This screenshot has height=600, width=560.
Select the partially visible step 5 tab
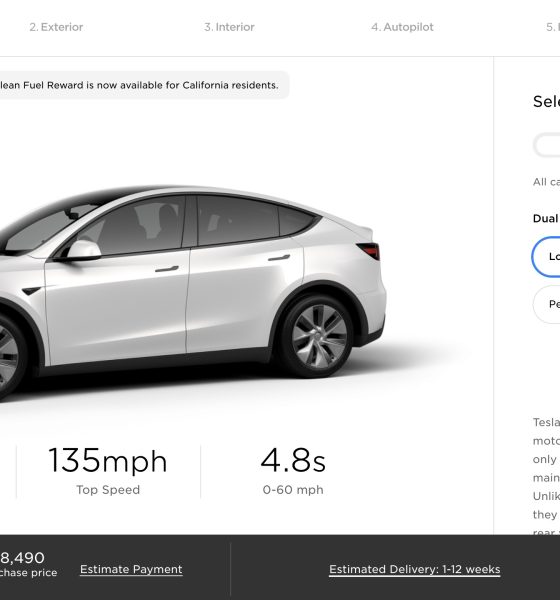point(553,27)
